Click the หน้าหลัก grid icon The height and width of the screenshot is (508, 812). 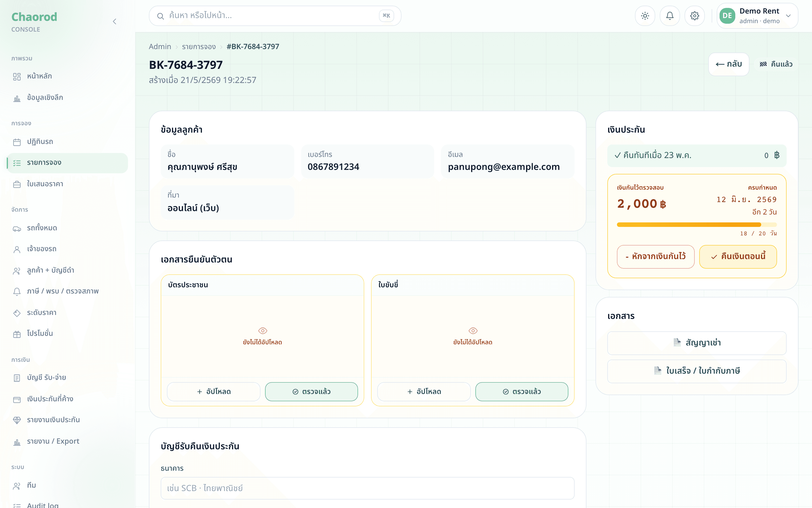(17, 77)
